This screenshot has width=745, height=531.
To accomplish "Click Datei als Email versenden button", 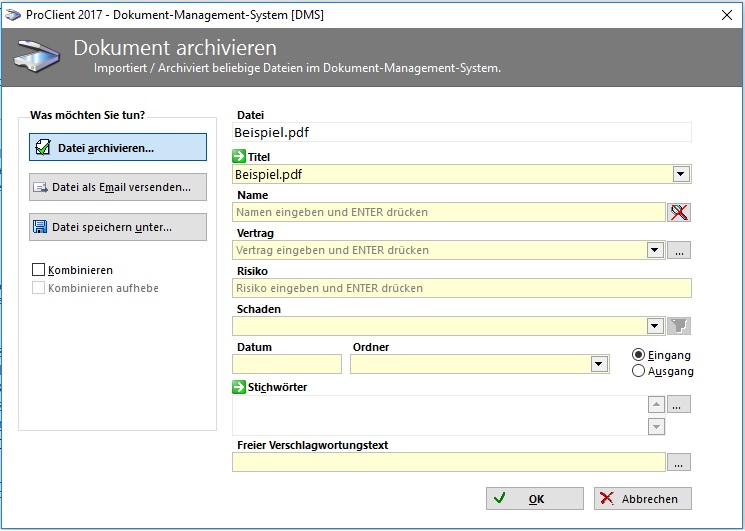I will pyautogui.click(x=118, y=187).
